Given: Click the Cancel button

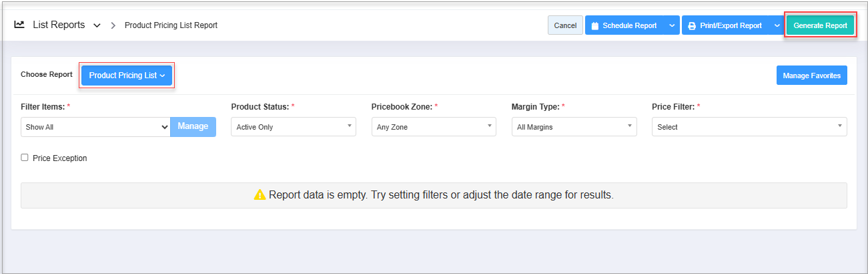Looking at the screenshot, I should click(x=565, y=25).
